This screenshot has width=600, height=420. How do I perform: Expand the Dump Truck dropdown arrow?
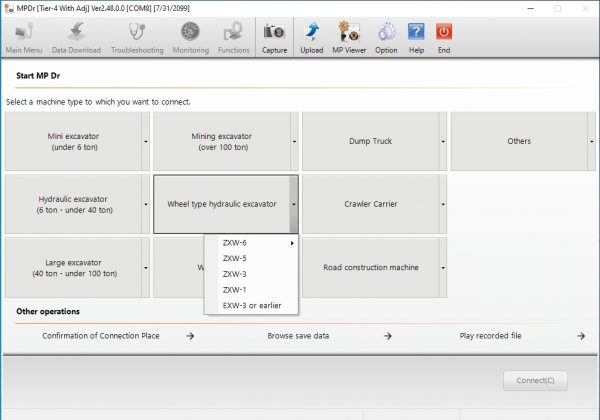[443, 142]
